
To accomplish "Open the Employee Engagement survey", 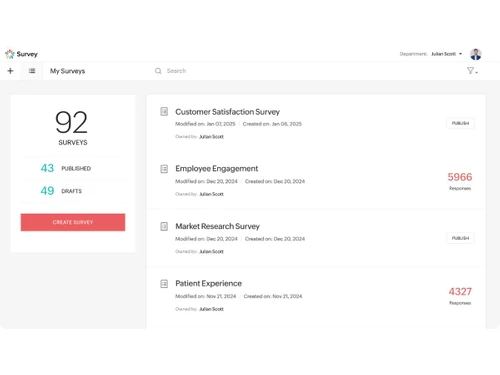I will pyautogui.click(x=217, y=169).
